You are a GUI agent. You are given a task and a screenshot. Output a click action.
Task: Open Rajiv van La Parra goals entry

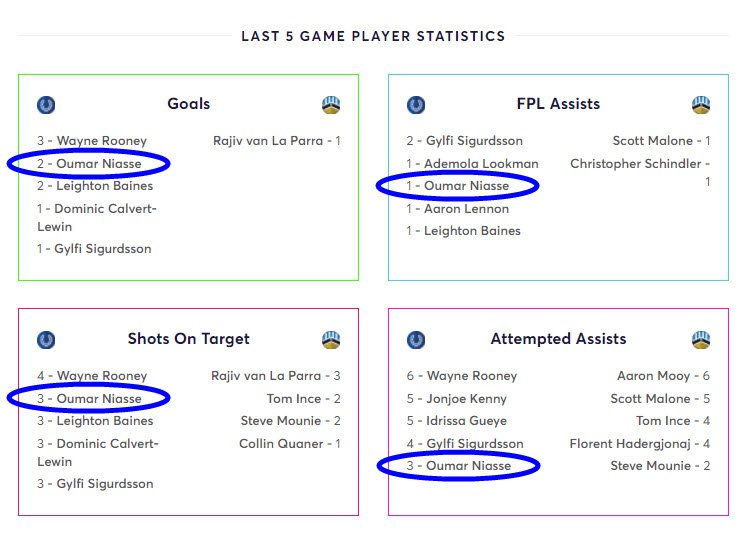277,141
